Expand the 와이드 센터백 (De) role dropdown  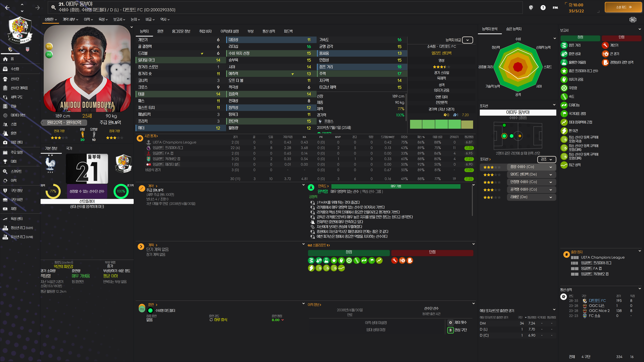coord(531,174)
